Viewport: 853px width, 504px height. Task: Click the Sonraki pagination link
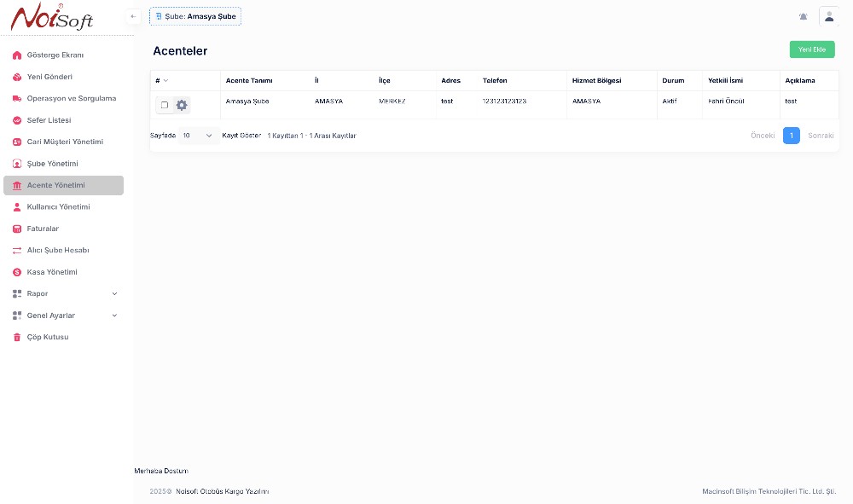click(x=820, y=136)
